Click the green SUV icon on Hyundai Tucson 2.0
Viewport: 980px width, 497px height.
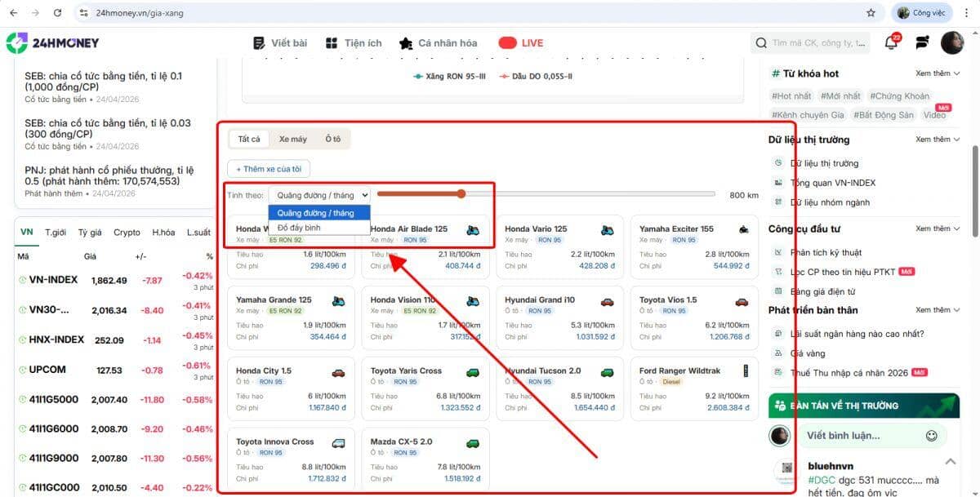pos(607,372)
